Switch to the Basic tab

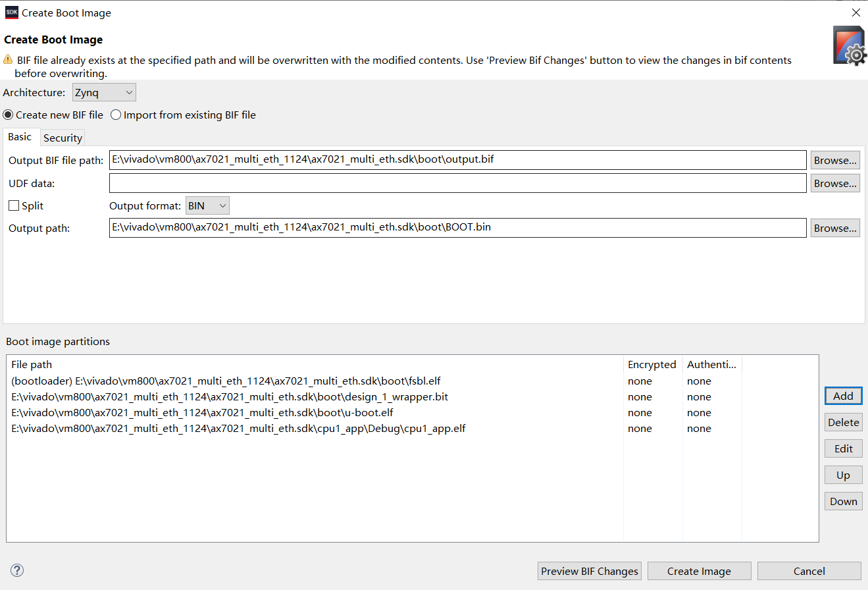click(20, 137)
